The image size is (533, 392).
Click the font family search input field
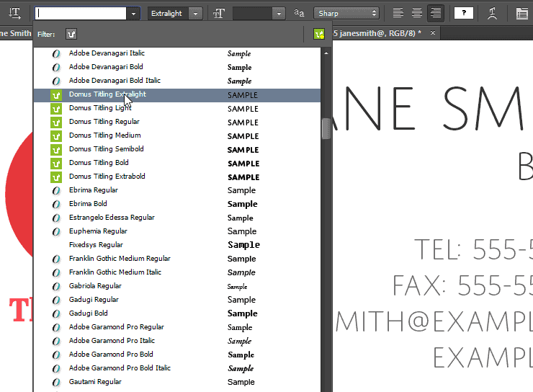[81, 13]
